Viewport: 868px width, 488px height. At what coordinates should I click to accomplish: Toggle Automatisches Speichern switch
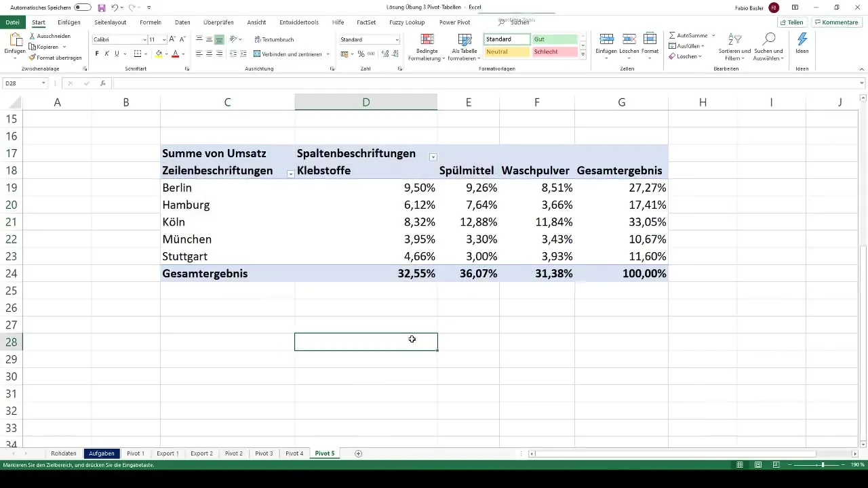click(83, 7)
